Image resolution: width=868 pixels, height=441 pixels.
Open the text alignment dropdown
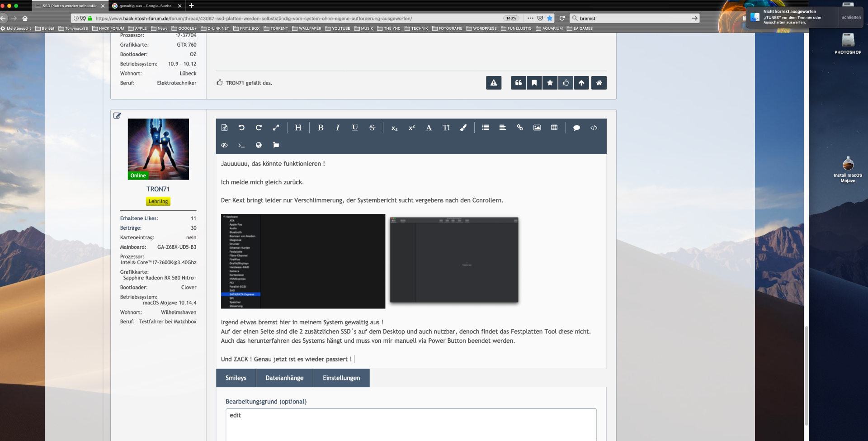tap(503, 128)
